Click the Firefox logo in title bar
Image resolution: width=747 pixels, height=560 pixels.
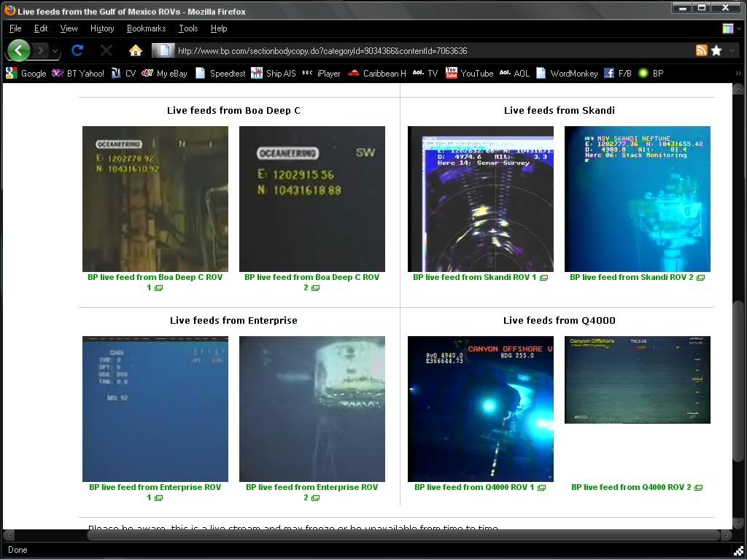click(x=9, y=10)
